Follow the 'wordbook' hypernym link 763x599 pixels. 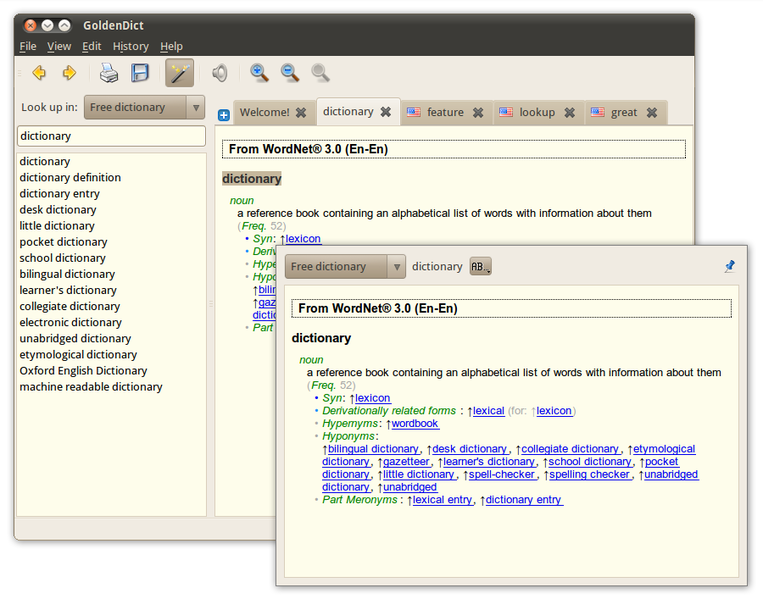(415, 424)
